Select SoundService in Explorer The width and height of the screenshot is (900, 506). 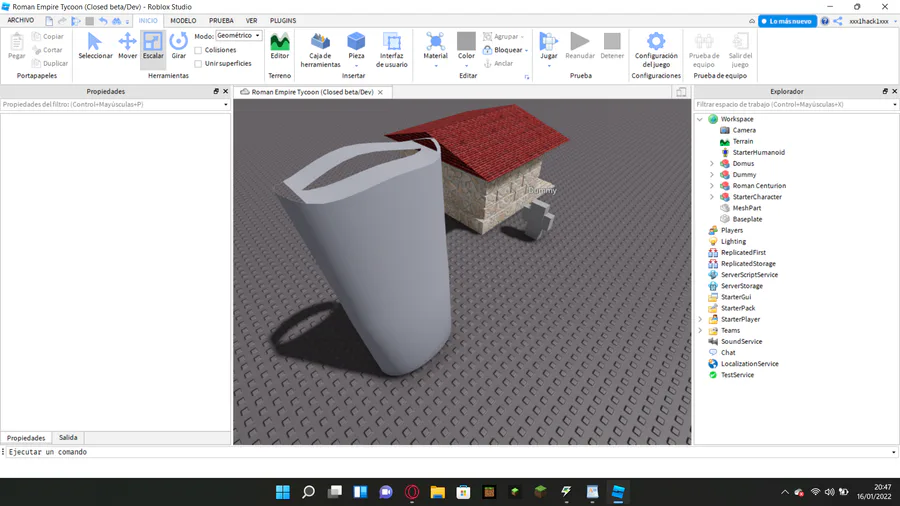(x=742, y=341)
